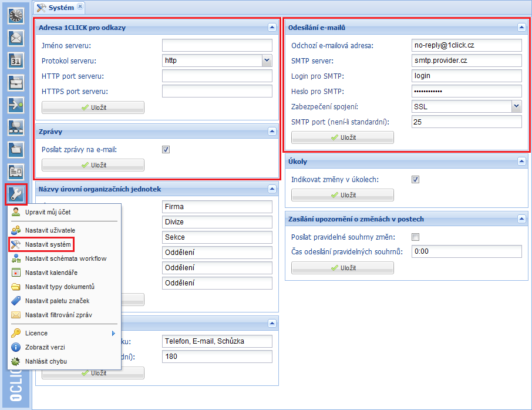Enable 'Posílat pravidelné souhrny změn' checkbox

click(416, 237)
